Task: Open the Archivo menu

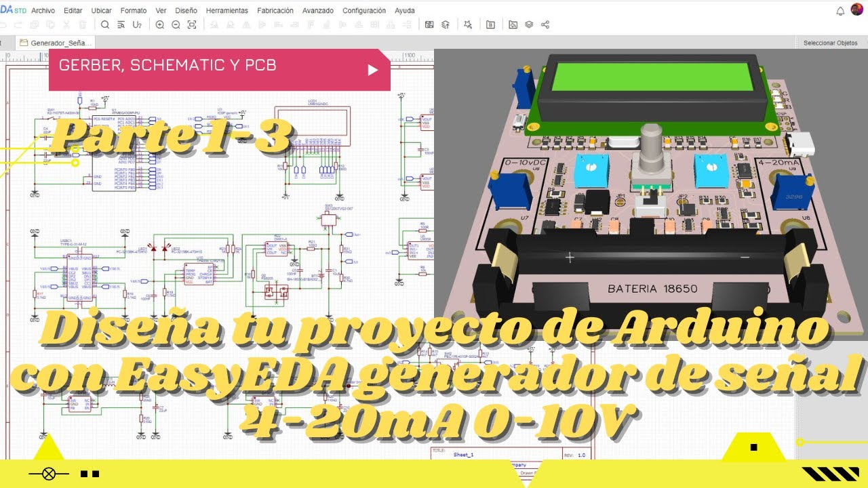Action: [x=43, y=11]
